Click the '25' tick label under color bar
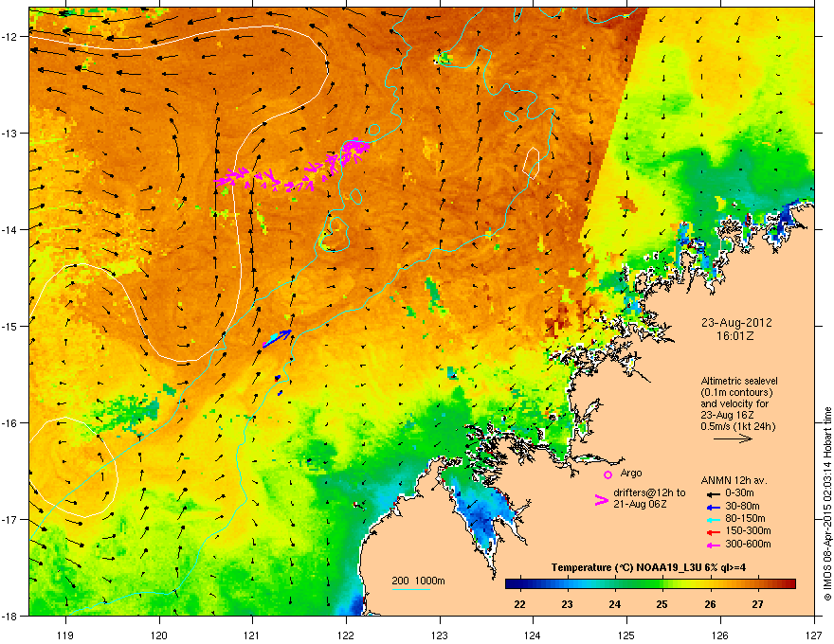This screenshot has width=834, height=644. click(662, 604)
